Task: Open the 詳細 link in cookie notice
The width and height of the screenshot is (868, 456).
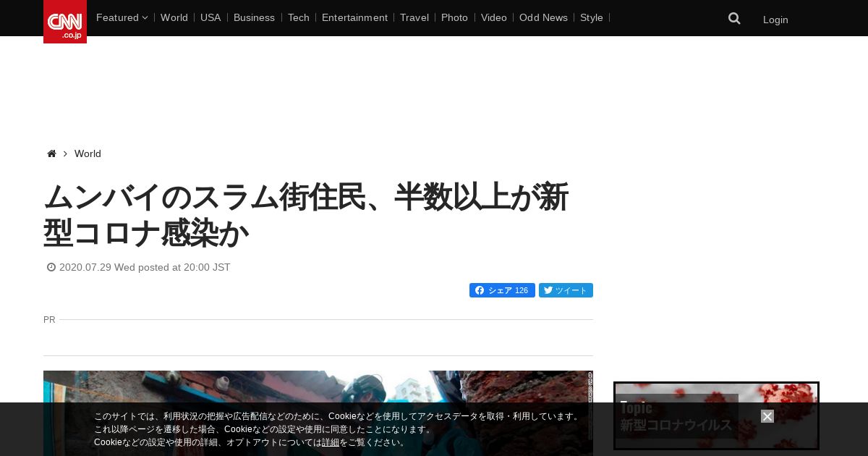Action: click(331, 442)
